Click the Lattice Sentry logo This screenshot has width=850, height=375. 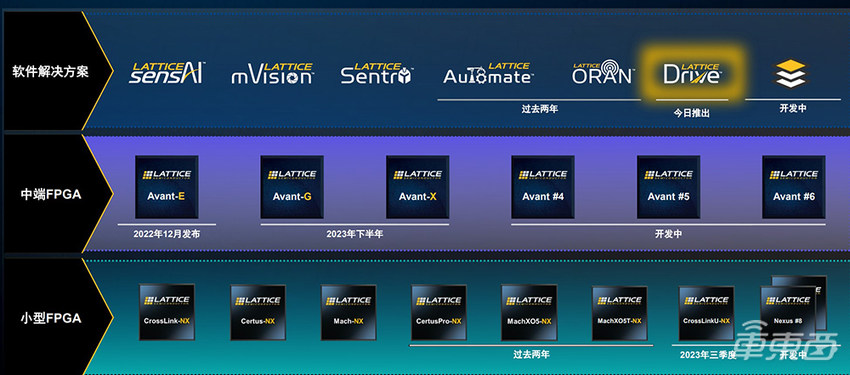click(x=377, y=74)
